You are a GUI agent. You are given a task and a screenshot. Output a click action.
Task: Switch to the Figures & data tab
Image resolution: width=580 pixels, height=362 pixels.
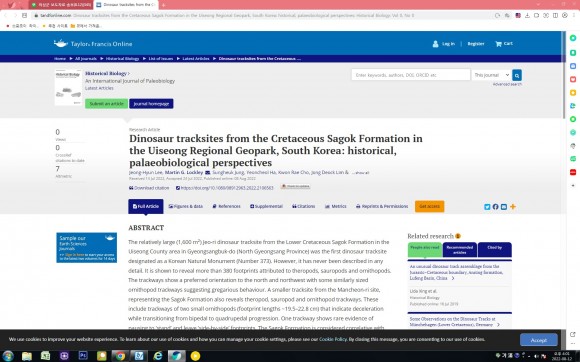tap(186, 206)
